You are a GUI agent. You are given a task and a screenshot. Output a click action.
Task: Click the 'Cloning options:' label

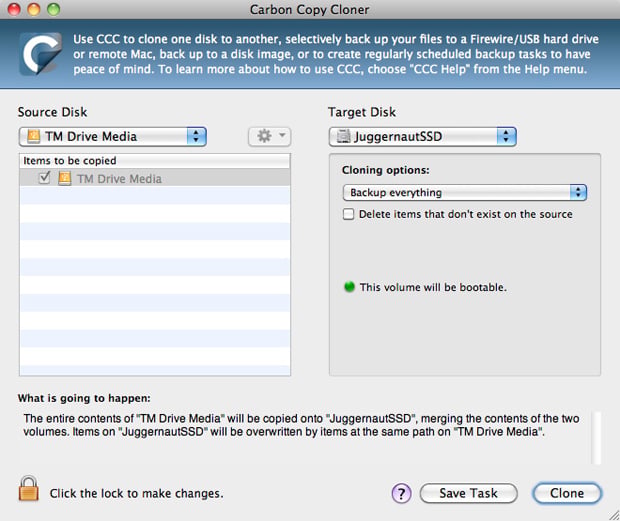pyautogui.click(x=386, y=170)
